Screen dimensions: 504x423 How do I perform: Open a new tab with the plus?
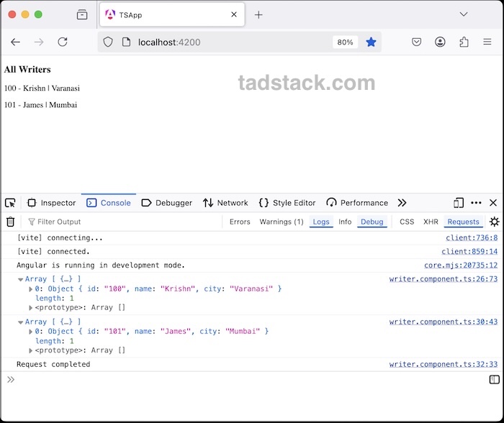point(258,15)
